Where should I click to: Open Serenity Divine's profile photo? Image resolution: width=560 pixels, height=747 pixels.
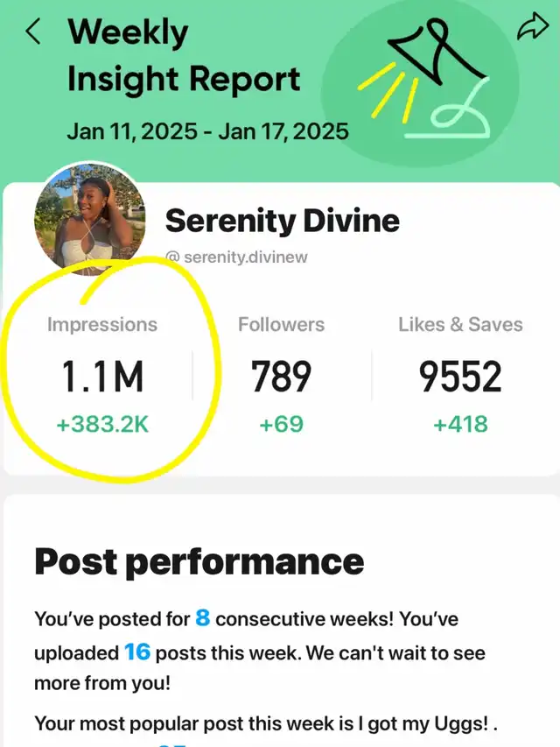(x=90, y=219)
